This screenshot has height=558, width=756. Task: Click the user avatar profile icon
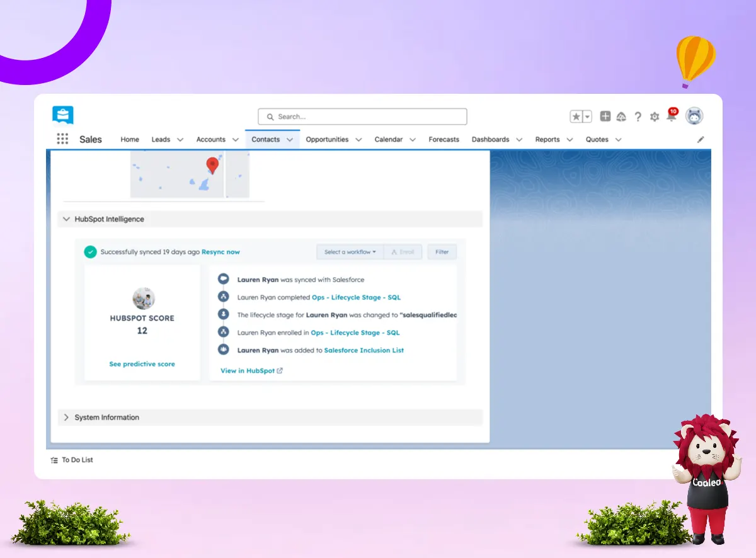(x=694, y=116)
